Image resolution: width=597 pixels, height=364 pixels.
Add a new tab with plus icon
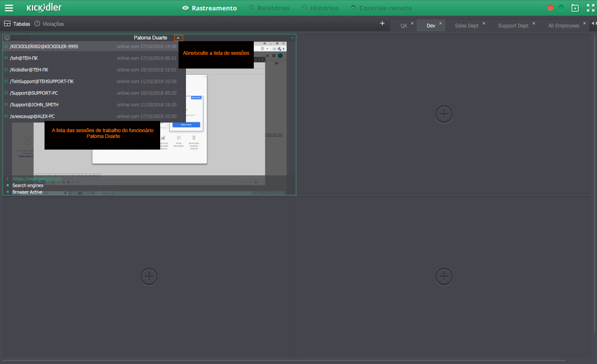click(382, 24)
